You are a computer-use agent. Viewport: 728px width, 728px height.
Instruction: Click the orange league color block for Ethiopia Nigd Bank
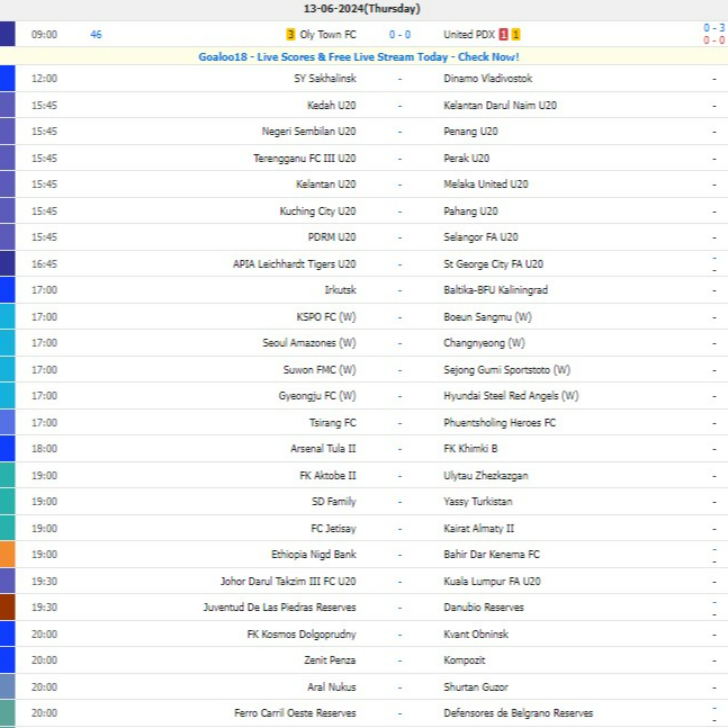click(x=8, y=554)
